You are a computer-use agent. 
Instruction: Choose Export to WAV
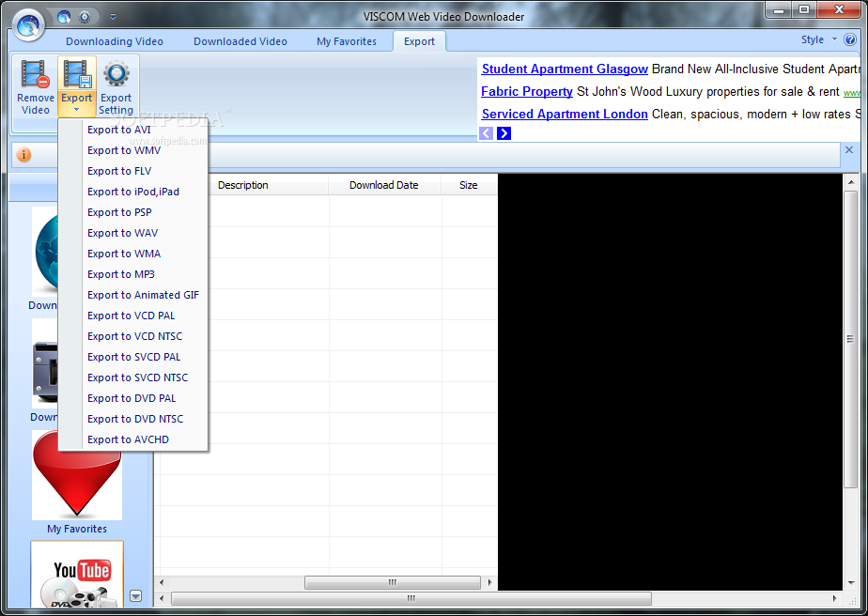click(132, 233)
